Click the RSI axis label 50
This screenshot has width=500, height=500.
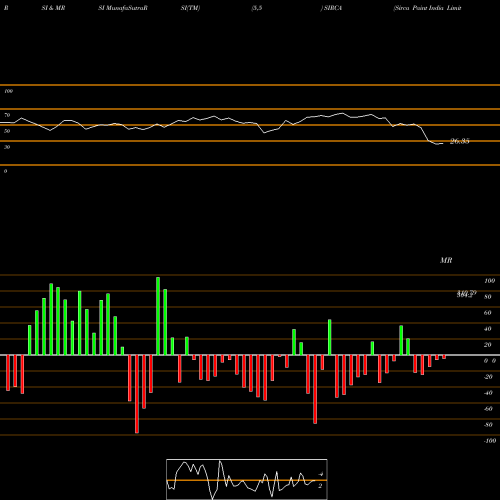click(x=7, y=131)
